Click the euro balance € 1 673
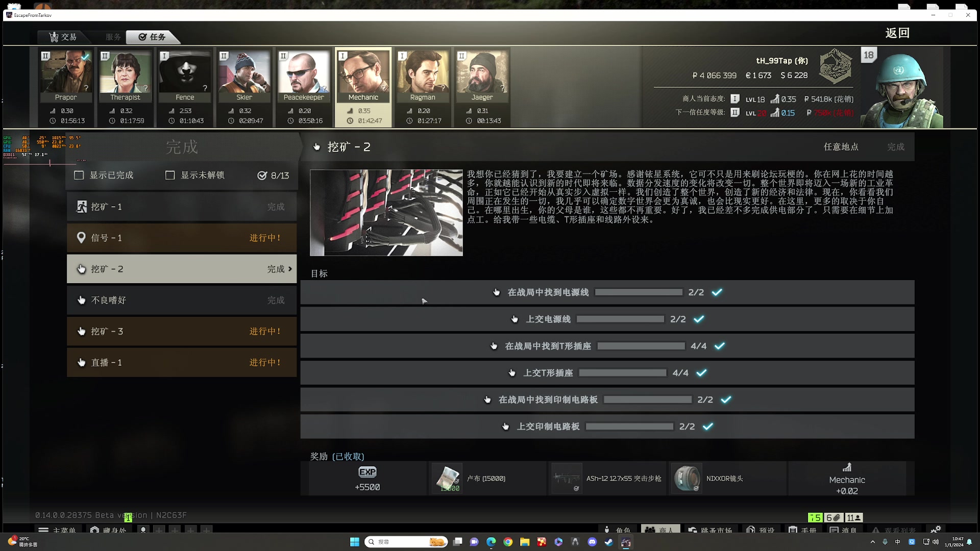This screenshot has width=980, height=551. coord(758,76)
